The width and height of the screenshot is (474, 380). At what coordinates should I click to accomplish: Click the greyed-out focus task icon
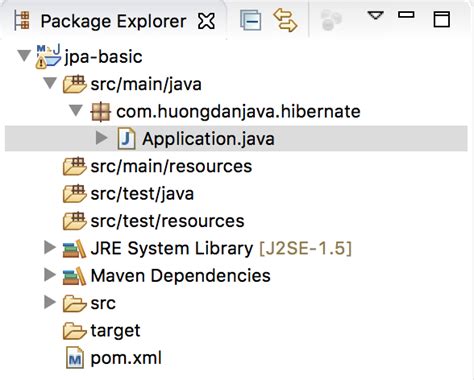331,20
